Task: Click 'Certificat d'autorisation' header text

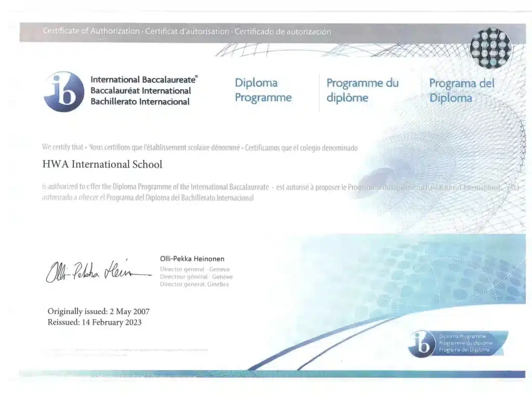Action: [187, 32]
